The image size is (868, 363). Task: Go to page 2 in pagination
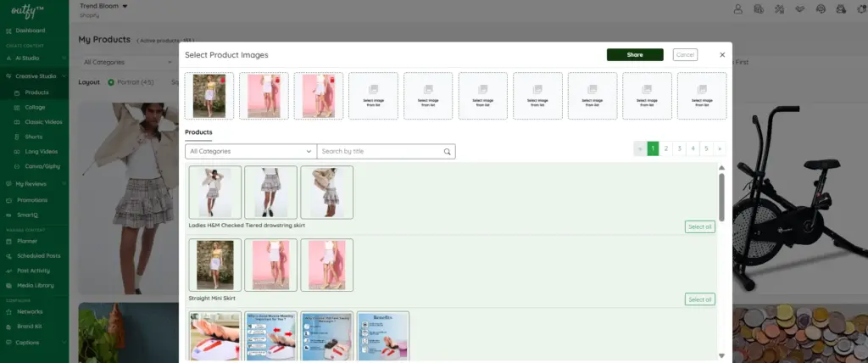coord(666,148)
